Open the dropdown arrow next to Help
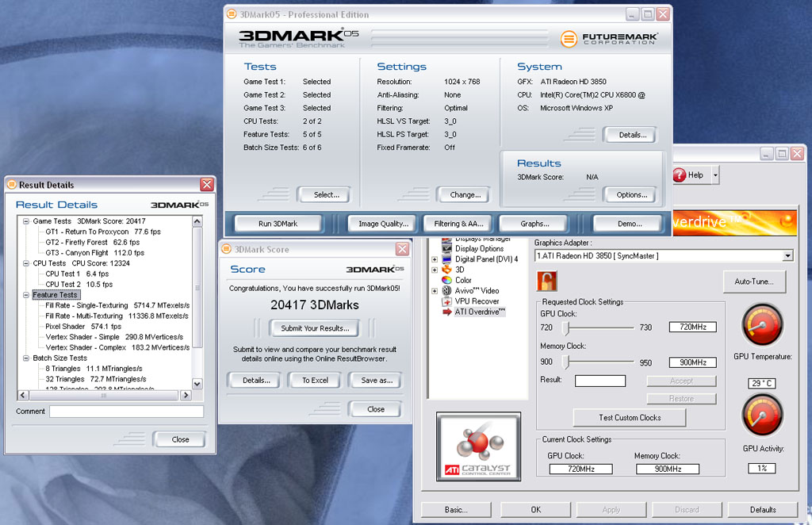This screenshot has width=812, height=525. click(715, 175)
